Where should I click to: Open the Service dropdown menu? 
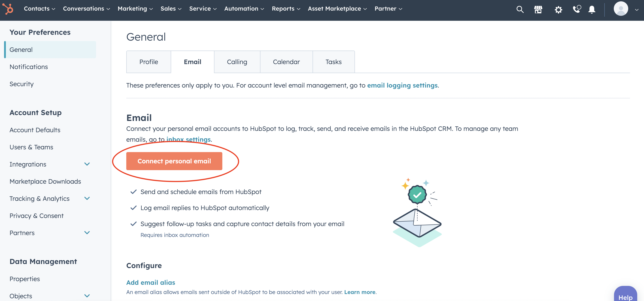click(x=203, y=9)
